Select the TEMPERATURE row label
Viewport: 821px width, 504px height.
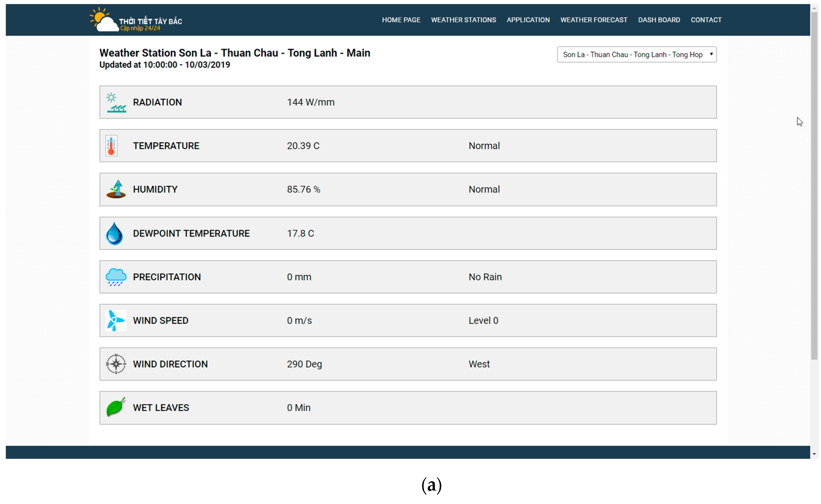coord(166,146)
